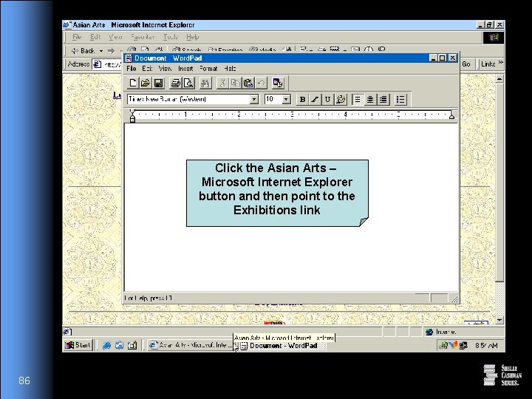Click the Document - WordPad taskbar button
The height and width of the screenshot is (399, 532).
pos(282,346)
